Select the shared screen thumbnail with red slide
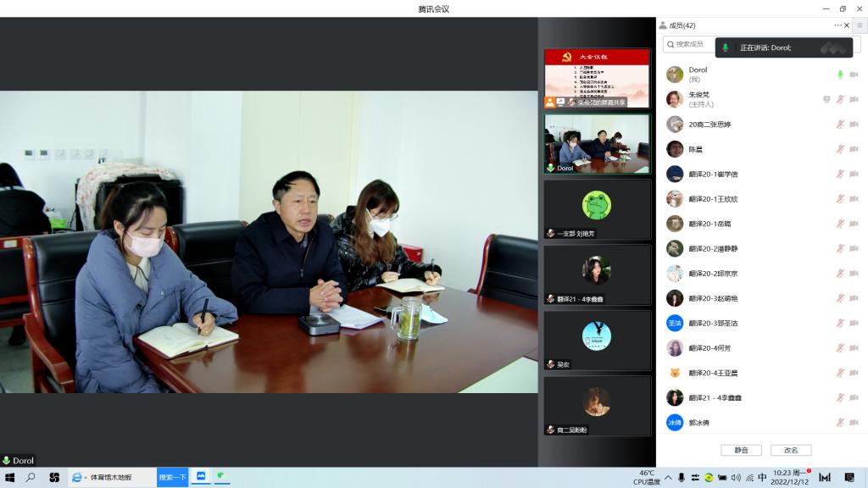This screenshot has width=868, height=488. pos(597,79)
